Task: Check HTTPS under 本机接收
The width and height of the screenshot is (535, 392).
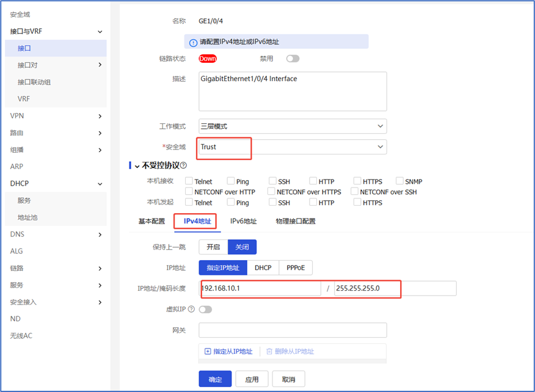Action: tap(357, 181)
